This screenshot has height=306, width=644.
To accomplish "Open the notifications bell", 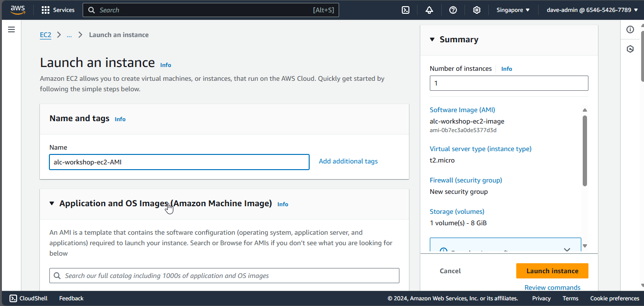I will click(x=429, y=10).
